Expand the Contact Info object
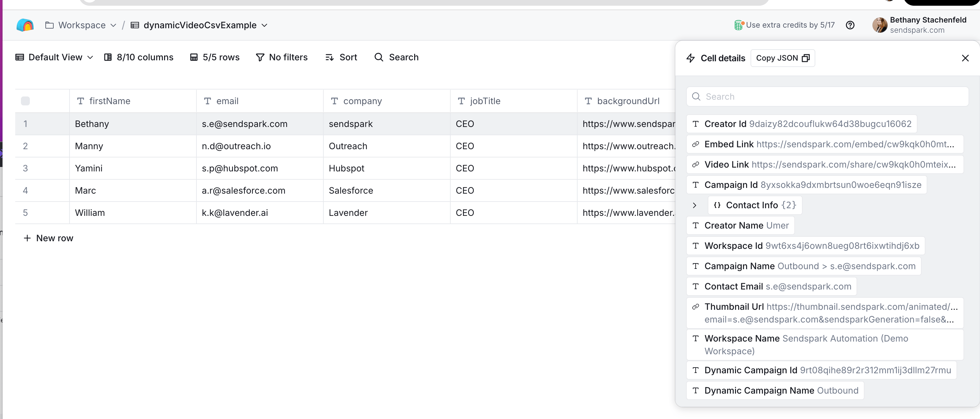Image resolution: width=980 pixels, height=419 pixels. coord(695,205)
